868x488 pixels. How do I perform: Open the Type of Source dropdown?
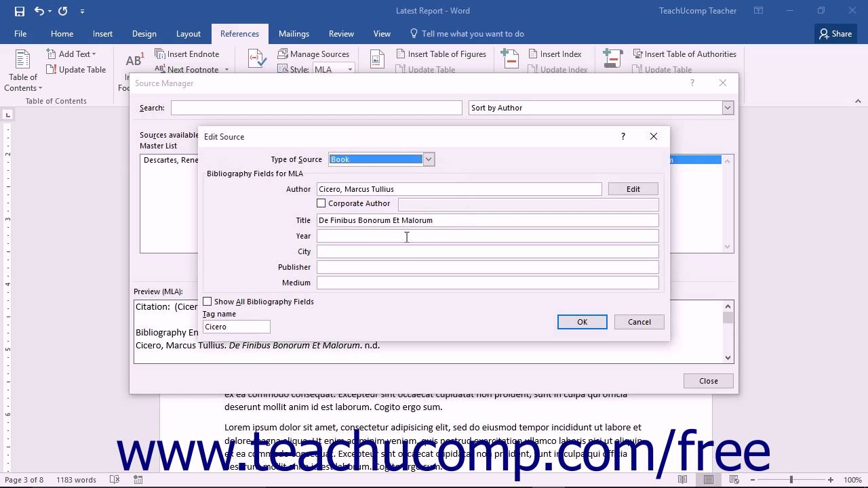coord(429,159)
